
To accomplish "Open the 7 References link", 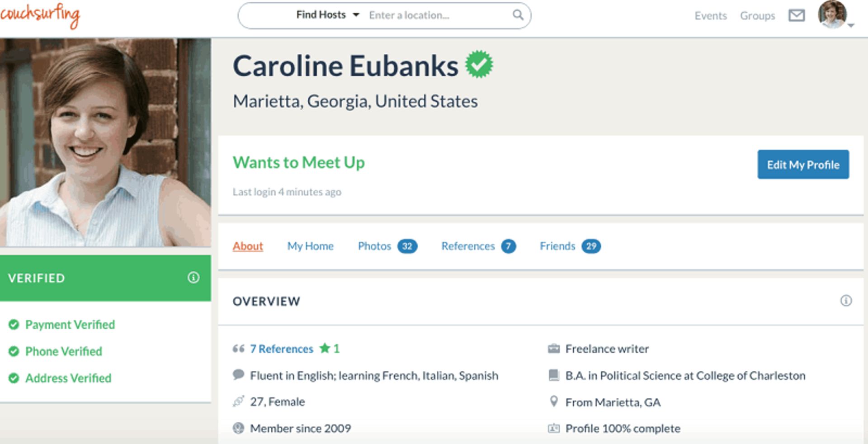I will tap(282, 349).
